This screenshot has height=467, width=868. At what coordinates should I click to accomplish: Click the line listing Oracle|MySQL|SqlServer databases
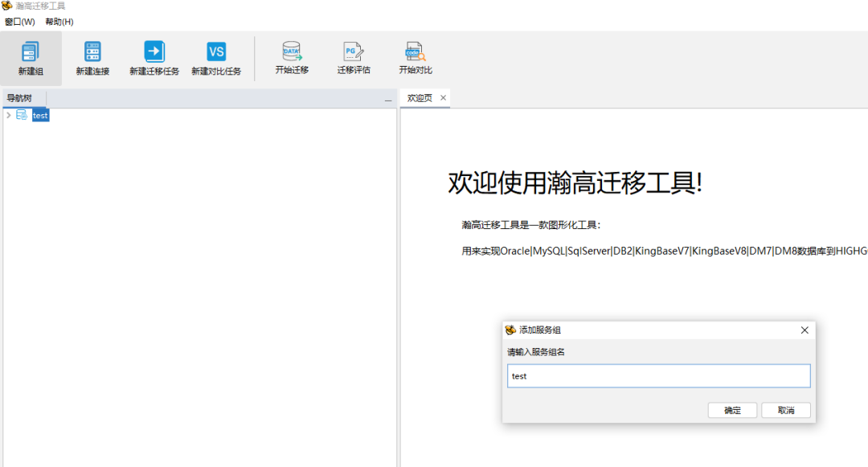(x=665, y=251)
